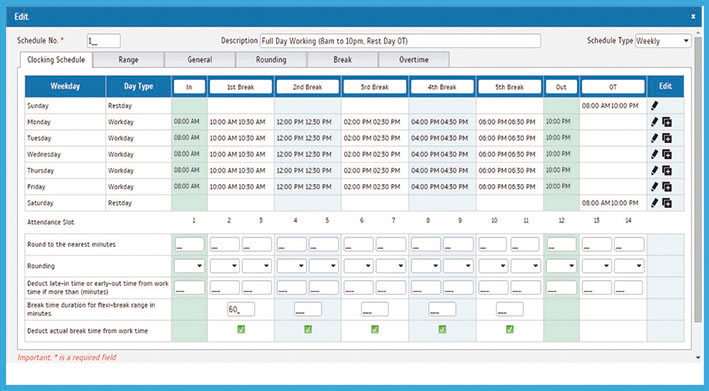Switch to the Rounding tab
The image size is (709, 391).
click(271, 60)
